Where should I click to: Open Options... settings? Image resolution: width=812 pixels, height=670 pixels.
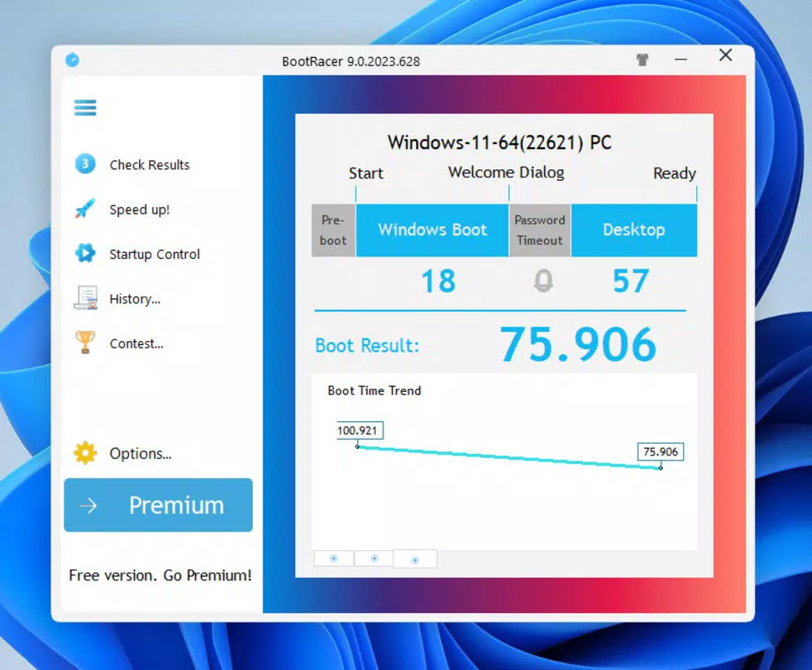coord(141,453)
